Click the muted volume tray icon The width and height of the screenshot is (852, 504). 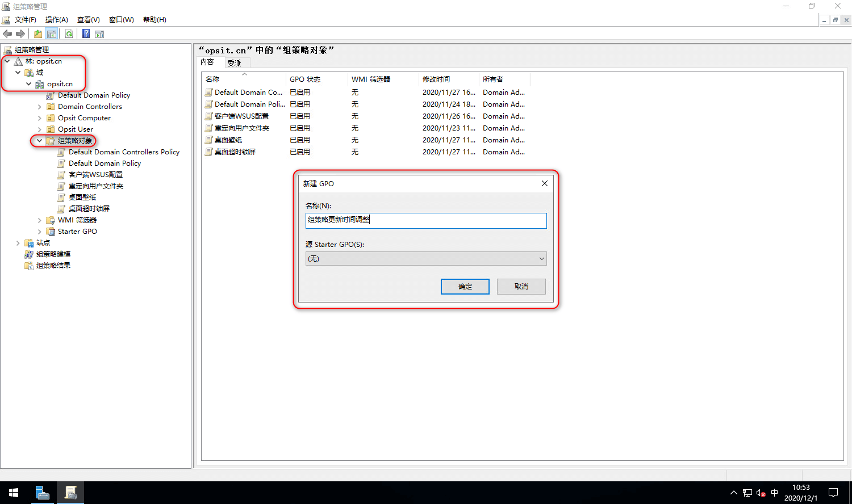pyautogui.click(x=761, y=493)
